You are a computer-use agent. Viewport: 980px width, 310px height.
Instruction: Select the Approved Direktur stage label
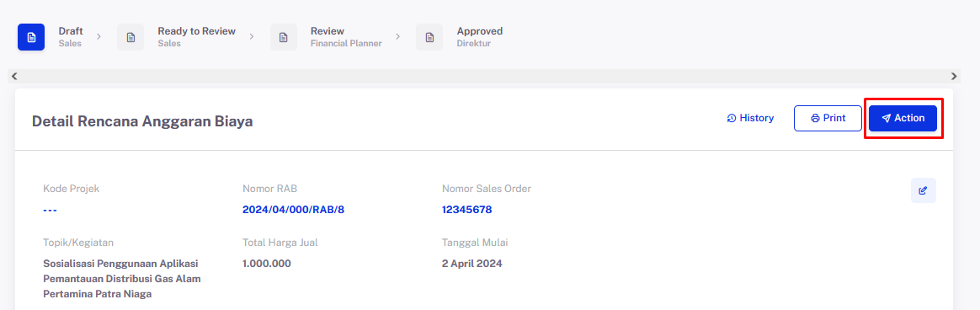point(479,37)
